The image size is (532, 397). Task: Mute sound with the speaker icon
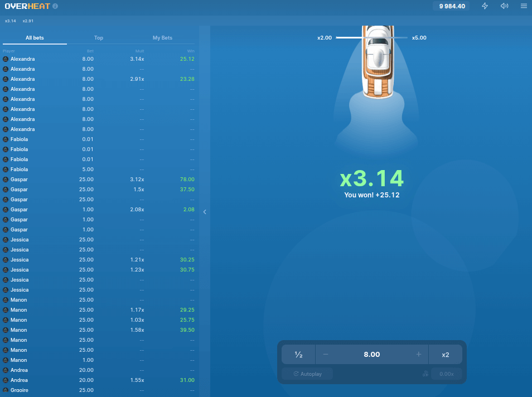(x=505, y=6)
